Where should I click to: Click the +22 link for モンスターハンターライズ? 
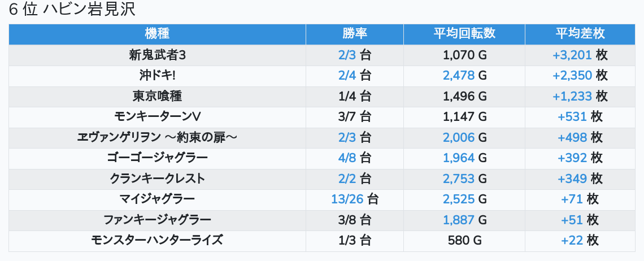(x=572, y=241)
